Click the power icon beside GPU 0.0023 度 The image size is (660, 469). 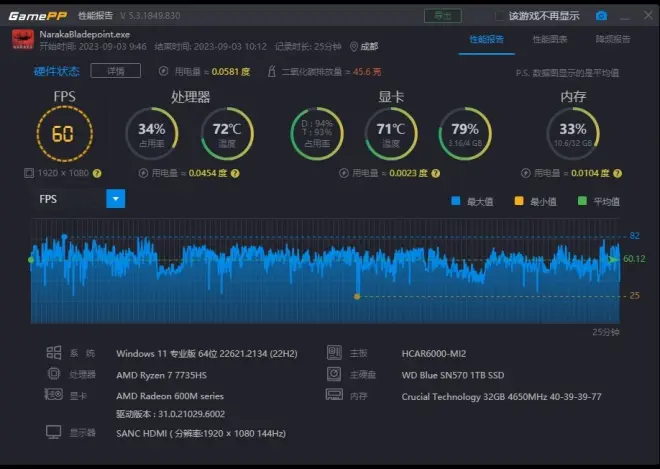(343, 173)
